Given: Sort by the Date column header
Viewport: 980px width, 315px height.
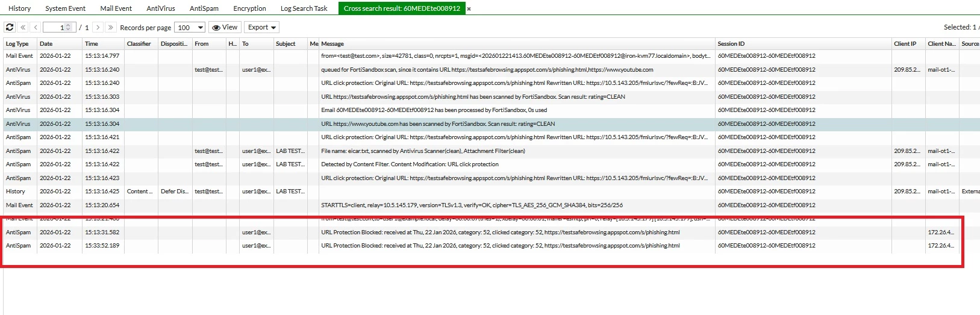Looking at the screenshot, I should (x=59, y=44).
